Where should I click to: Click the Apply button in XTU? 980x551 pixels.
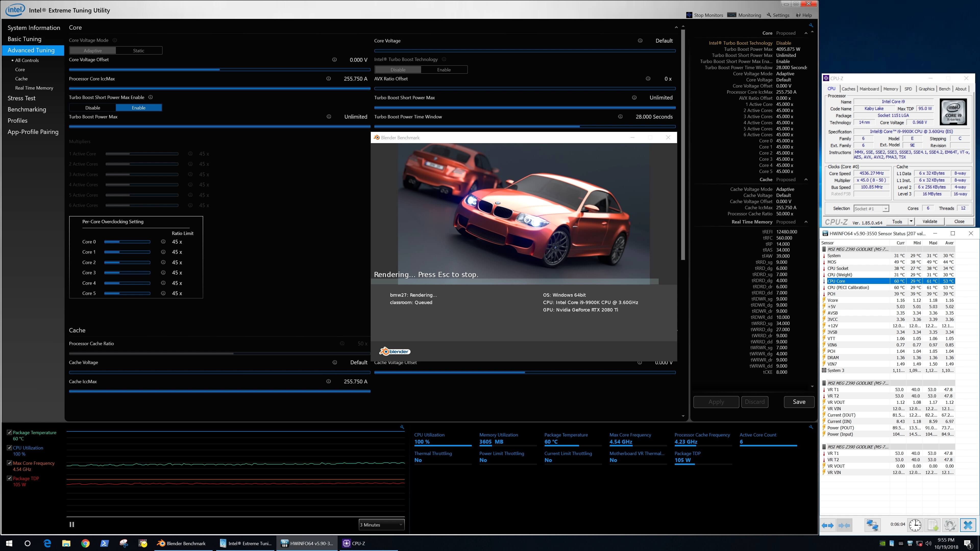pyautogui.click(x=716, y=402)
